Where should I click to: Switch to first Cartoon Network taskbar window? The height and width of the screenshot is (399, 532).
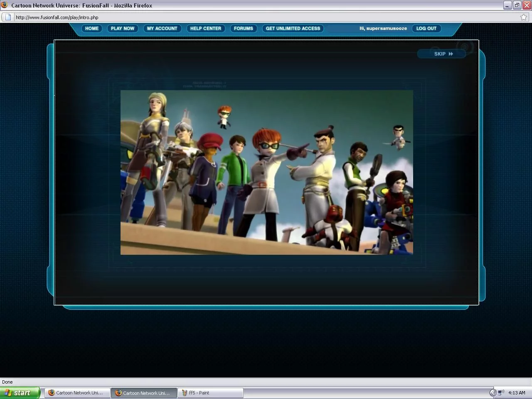click(77, 393)
